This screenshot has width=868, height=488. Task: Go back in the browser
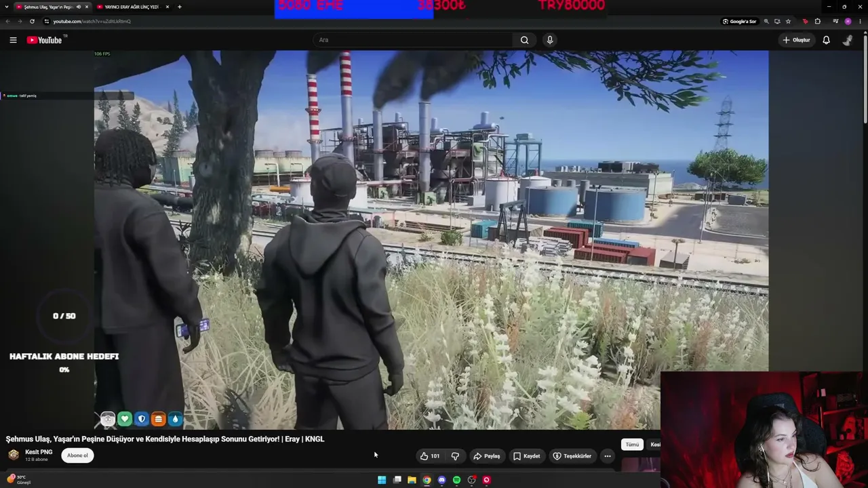pyautogui.click(x=7, y=21)
